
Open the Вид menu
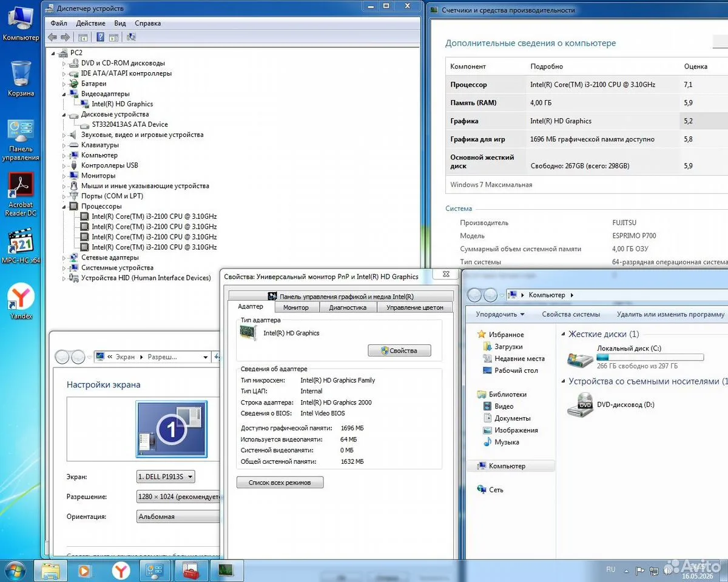point(120,23)
